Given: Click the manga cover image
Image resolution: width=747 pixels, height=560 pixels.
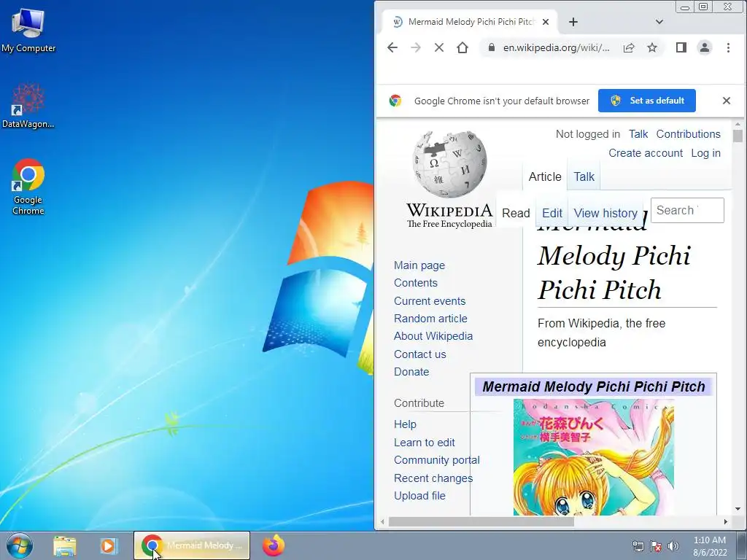Looking at the screenshot, I should [x=594, y=457].
